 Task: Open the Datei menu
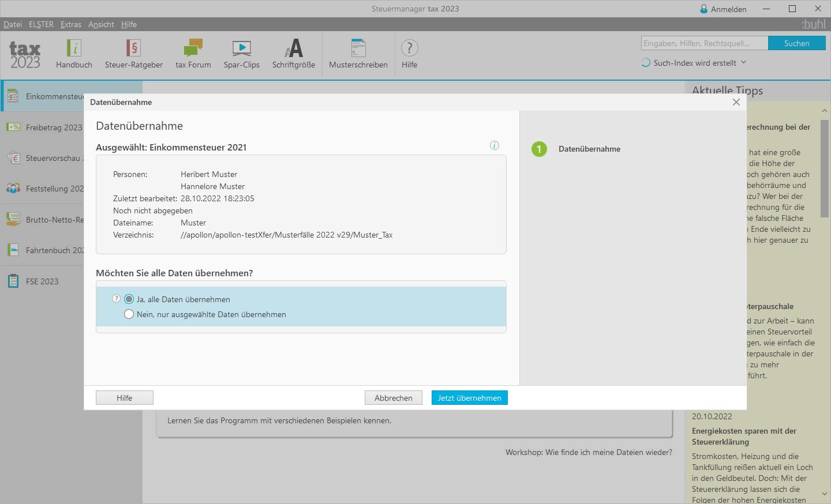[13, 24]
